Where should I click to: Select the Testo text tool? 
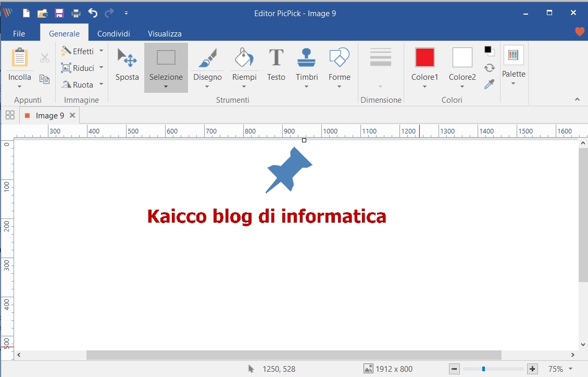(276, 64)
